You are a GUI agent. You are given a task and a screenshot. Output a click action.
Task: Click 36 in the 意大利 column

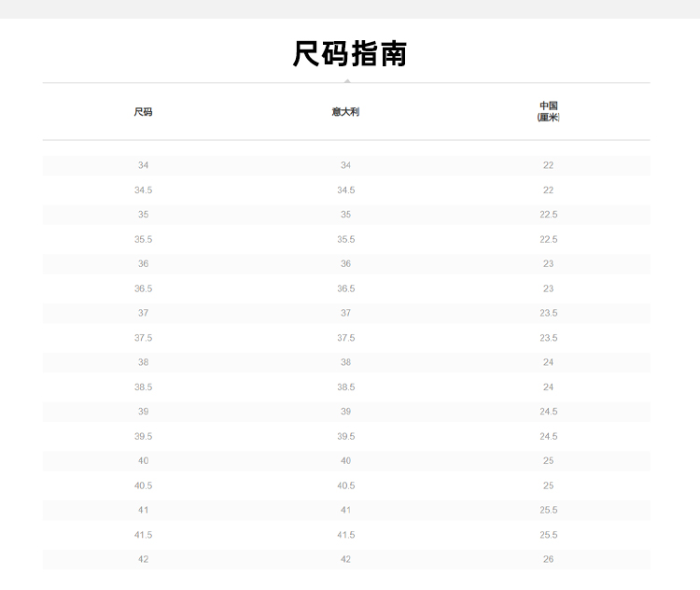pos(345,264)
